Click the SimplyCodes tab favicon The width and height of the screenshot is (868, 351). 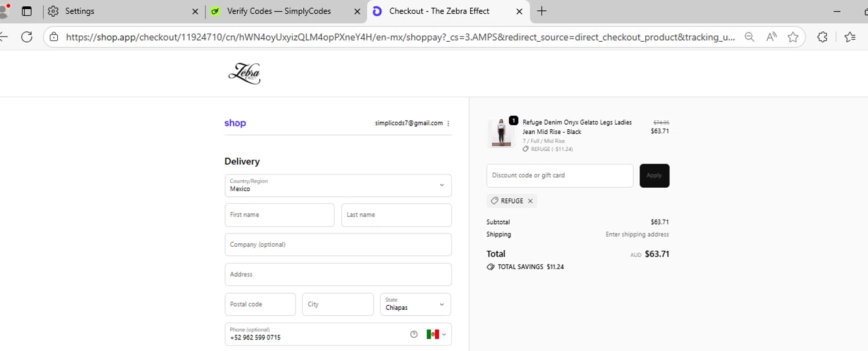coord(215,11)
